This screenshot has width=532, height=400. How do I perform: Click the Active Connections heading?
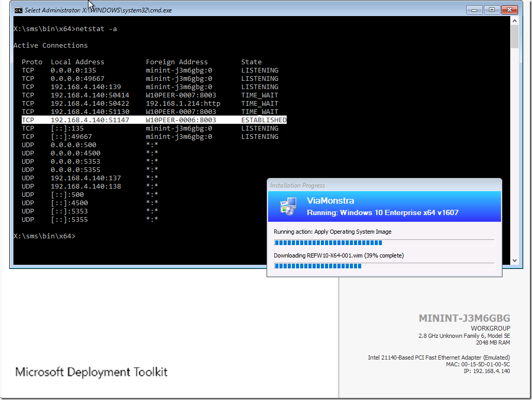(51, 46)
